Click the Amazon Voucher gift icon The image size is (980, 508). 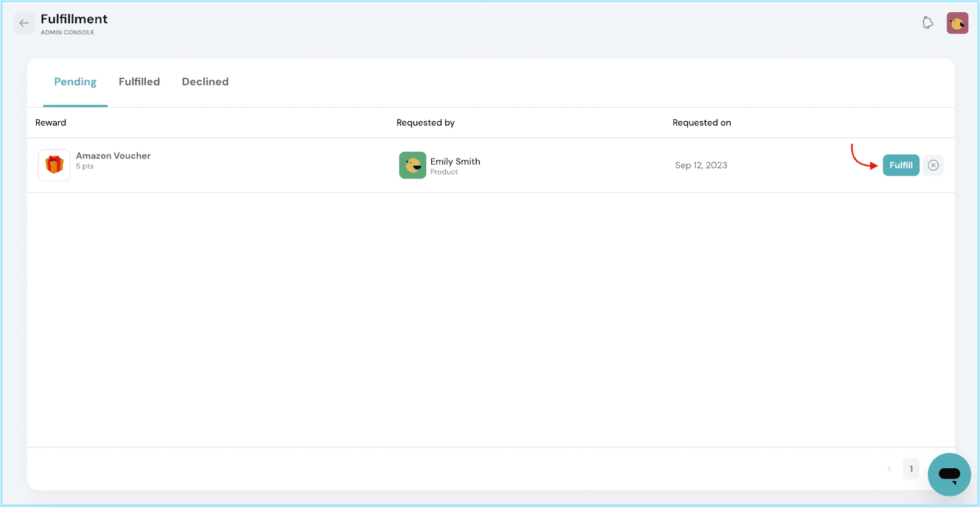(x=55, y=165)
